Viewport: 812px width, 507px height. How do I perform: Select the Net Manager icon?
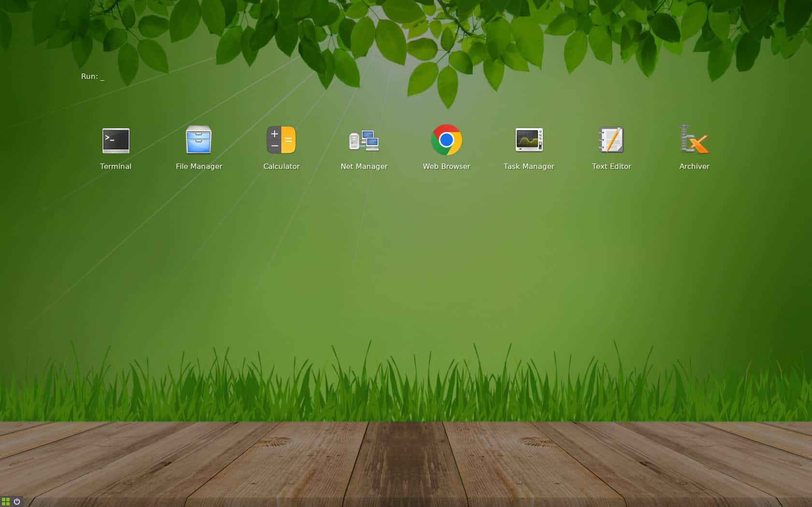(x=364, y=140)
